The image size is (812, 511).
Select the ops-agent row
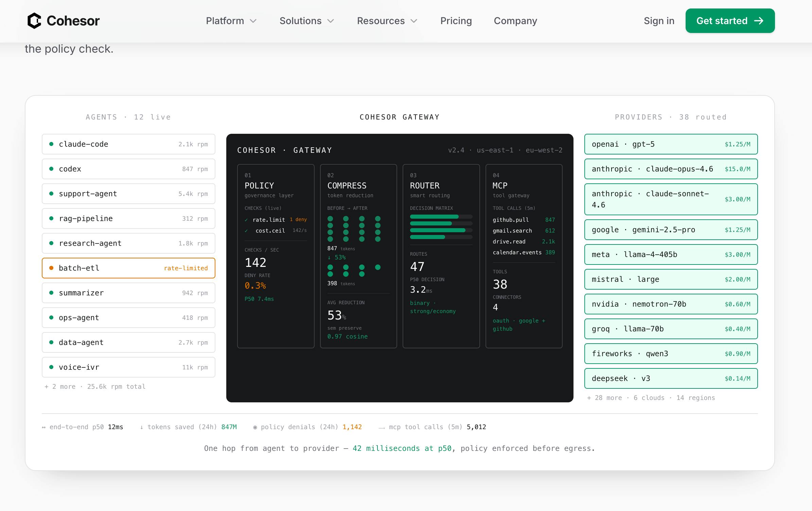pyautogui.click(x=128, y=317)
